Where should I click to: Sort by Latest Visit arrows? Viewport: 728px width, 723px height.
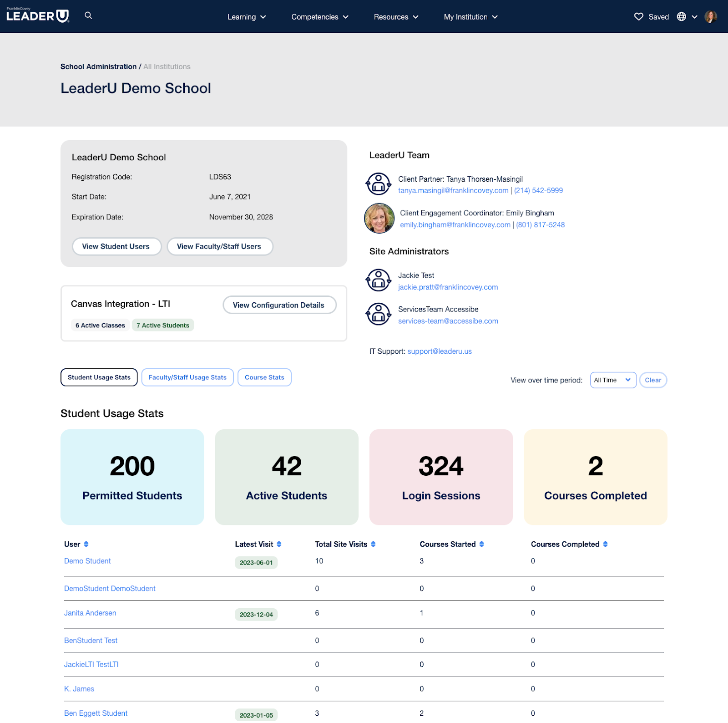(279, 544)
